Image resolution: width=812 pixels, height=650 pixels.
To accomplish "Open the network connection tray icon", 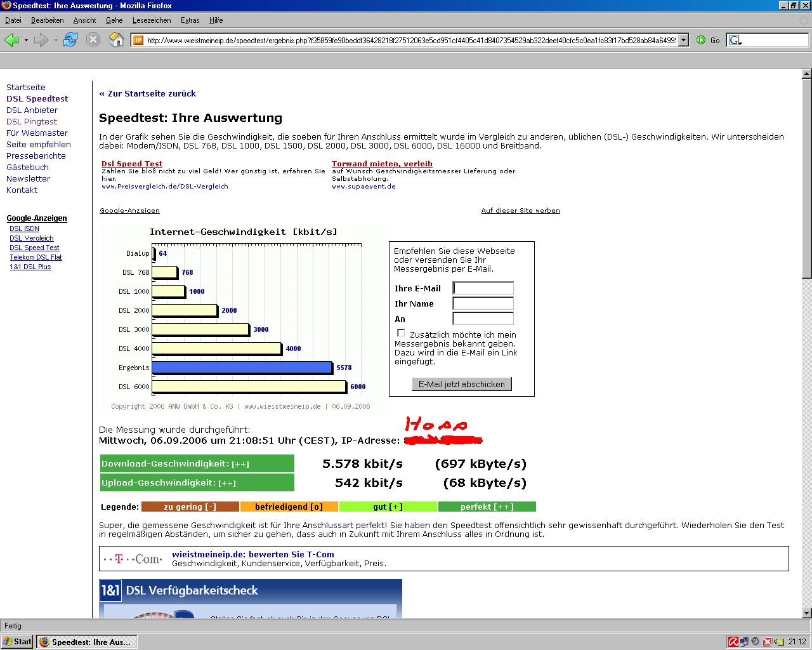I will point(744,642).
